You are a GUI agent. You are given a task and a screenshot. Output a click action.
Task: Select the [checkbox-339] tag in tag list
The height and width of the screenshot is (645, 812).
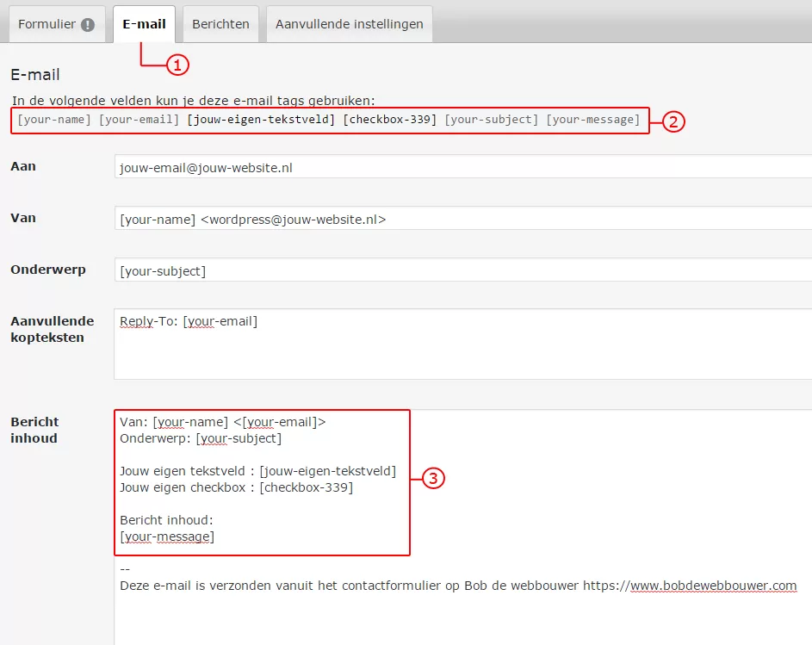tap(389, 120)
